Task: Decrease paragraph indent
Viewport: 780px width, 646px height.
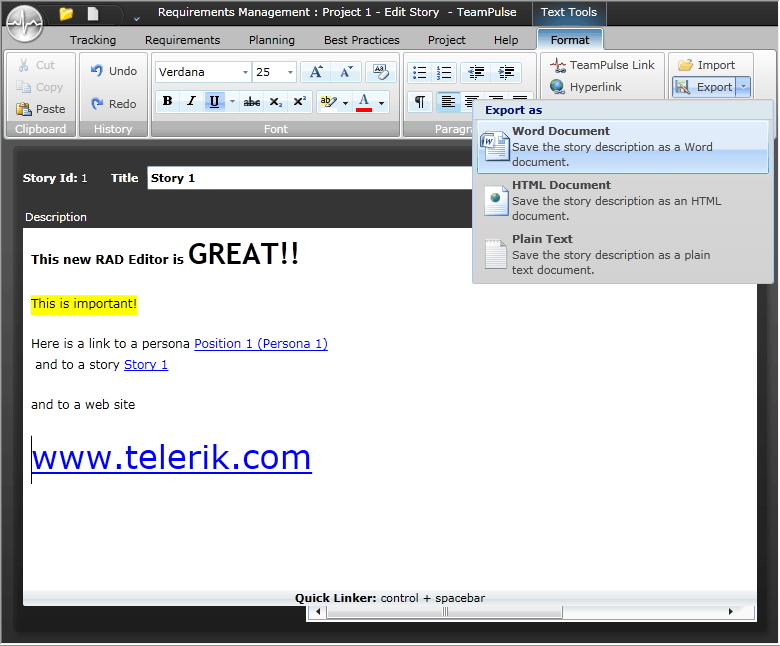Action: point(476,73)
